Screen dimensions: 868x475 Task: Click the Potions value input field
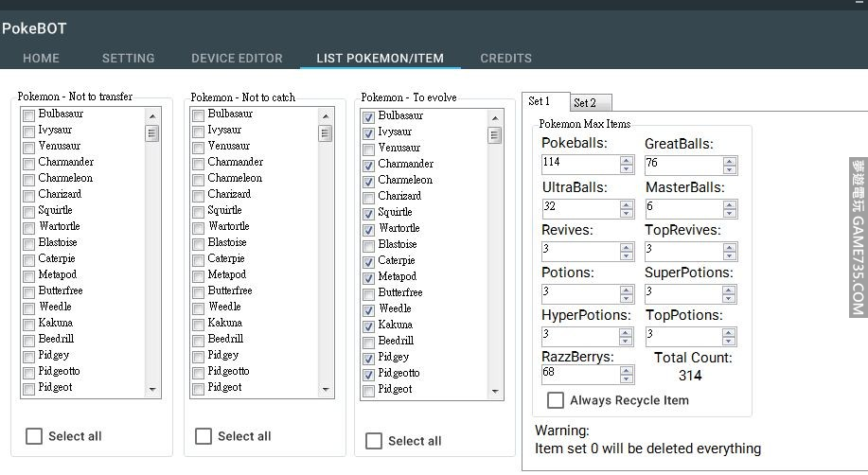[578, 293]
